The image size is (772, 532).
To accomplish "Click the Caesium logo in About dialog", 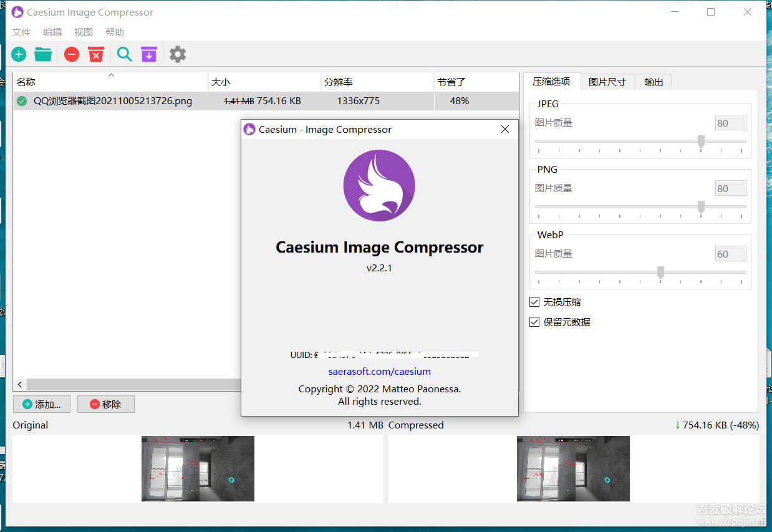I will pyautogui.click(x=379, y=186).
